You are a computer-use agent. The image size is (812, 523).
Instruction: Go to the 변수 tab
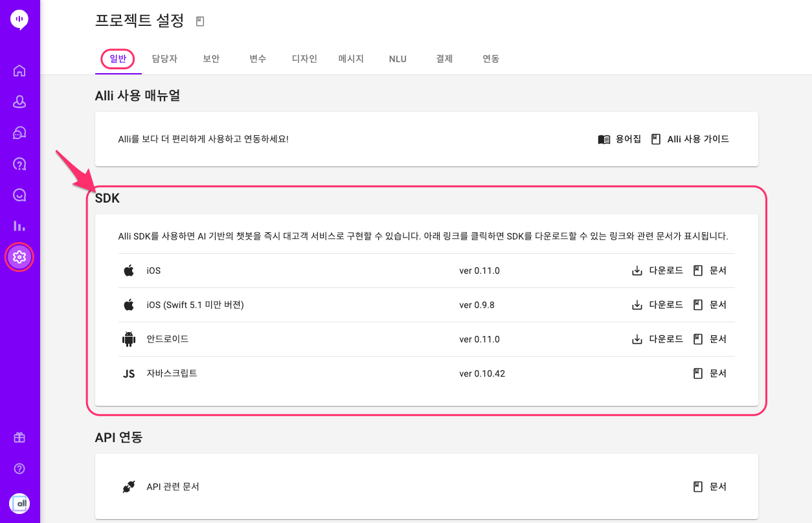258,59
